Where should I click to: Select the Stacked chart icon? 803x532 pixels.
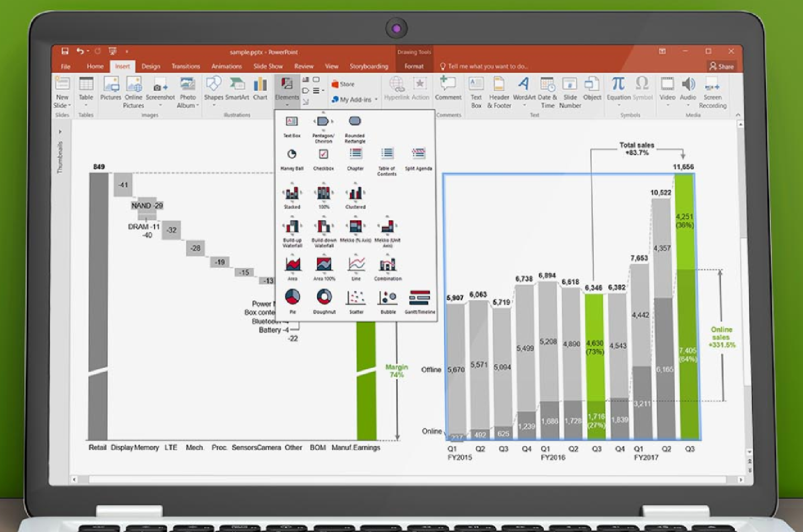(292, 194)
